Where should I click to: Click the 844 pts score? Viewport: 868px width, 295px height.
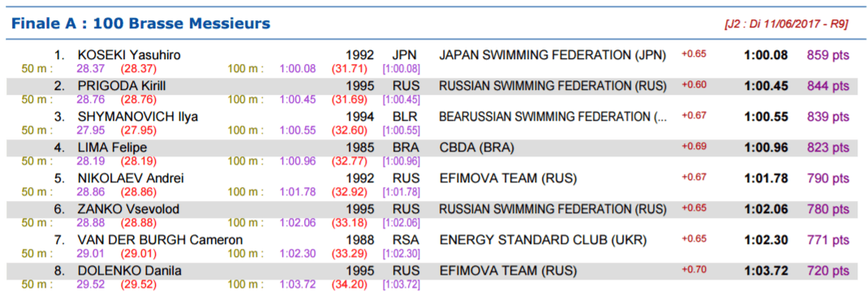[828, 87]
